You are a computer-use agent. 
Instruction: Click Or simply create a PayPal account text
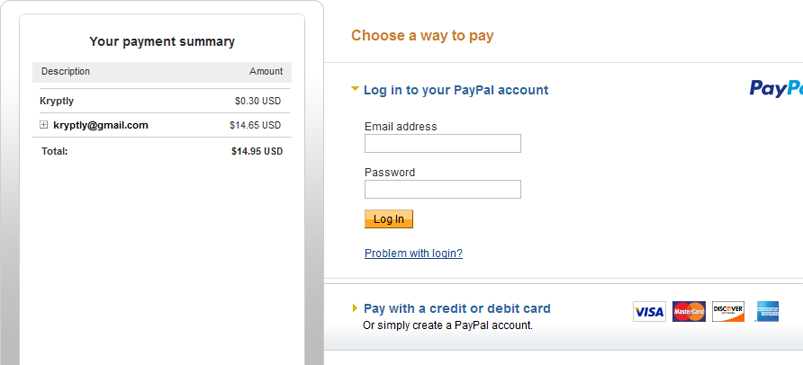pyautogui.click(x=448, y=325)
